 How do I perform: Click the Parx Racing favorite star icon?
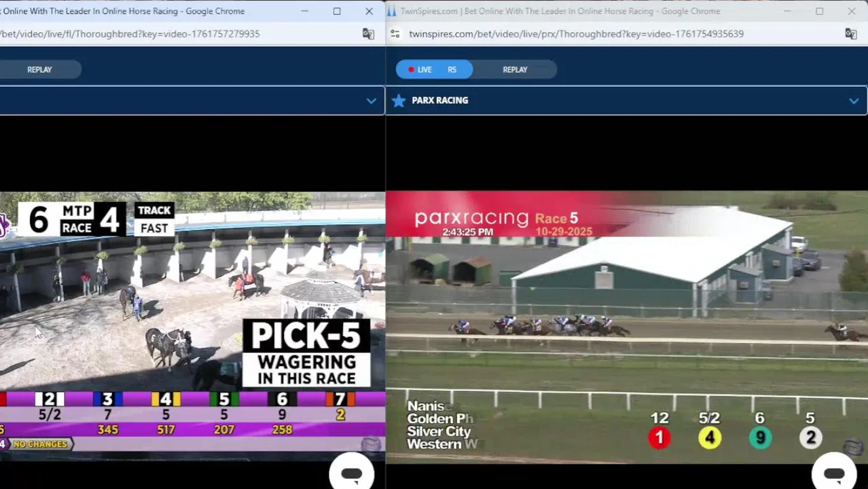(399, 101)
